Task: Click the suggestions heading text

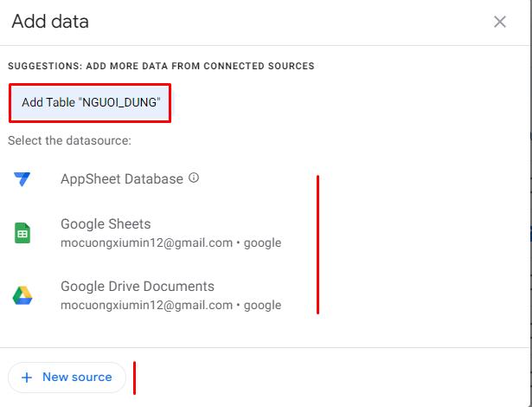Action: pyautogui.click(x=161, y=66)
